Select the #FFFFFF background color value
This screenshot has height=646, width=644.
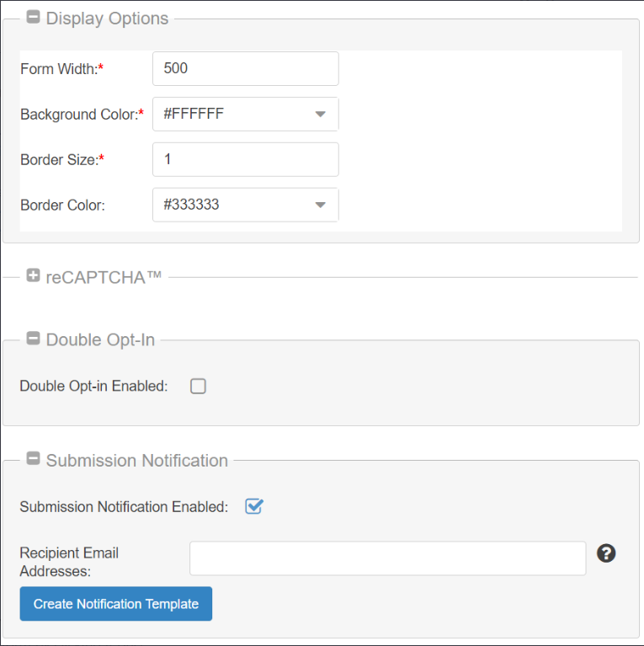click(194, 114)
